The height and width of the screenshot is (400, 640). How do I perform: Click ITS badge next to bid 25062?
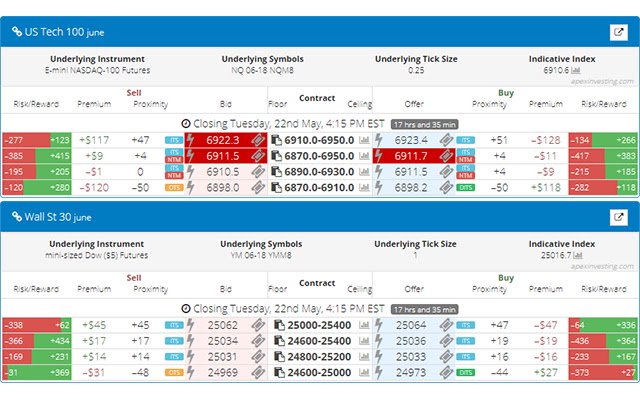(174, 325)
